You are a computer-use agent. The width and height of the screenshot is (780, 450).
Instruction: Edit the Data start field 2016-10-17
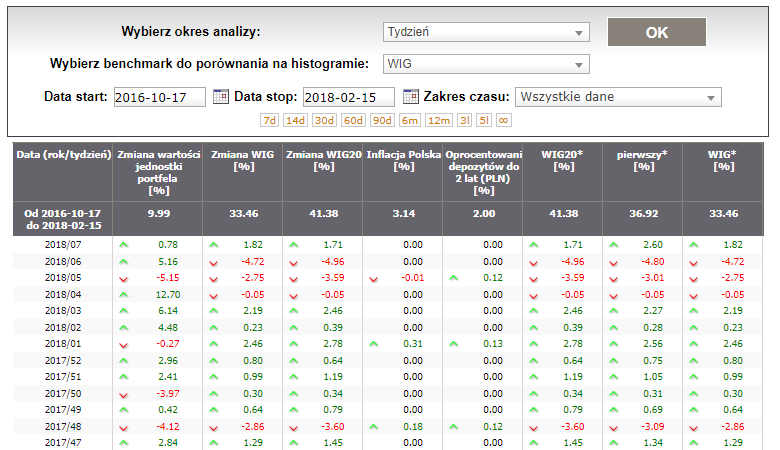tap(160, 97)
